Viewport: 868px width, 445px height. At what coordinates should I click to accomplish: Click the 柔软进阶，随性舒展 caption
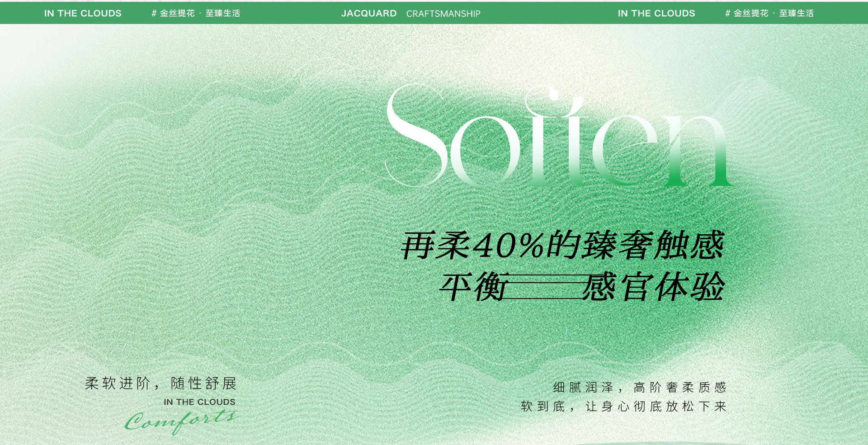tap(161, 383)
